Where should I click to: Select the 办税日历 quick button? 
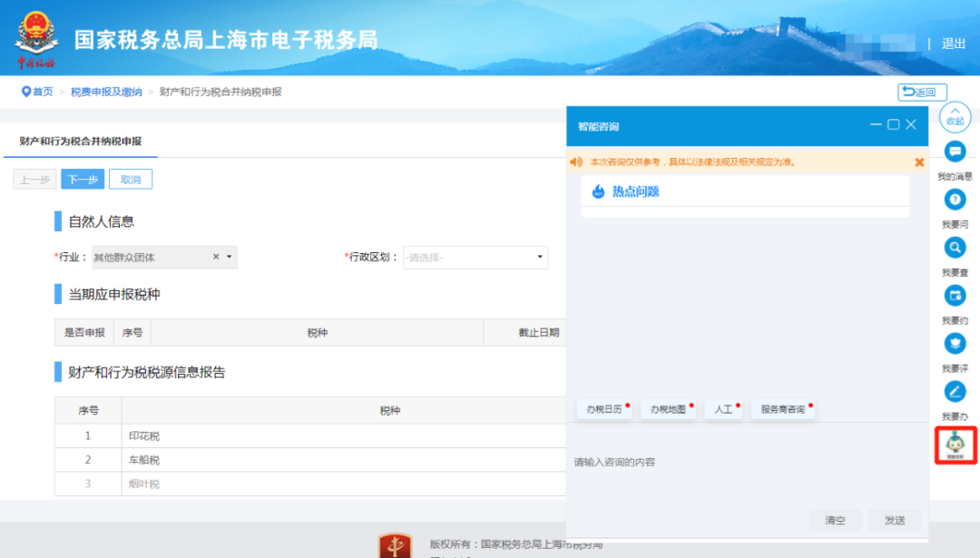(604, 409)
